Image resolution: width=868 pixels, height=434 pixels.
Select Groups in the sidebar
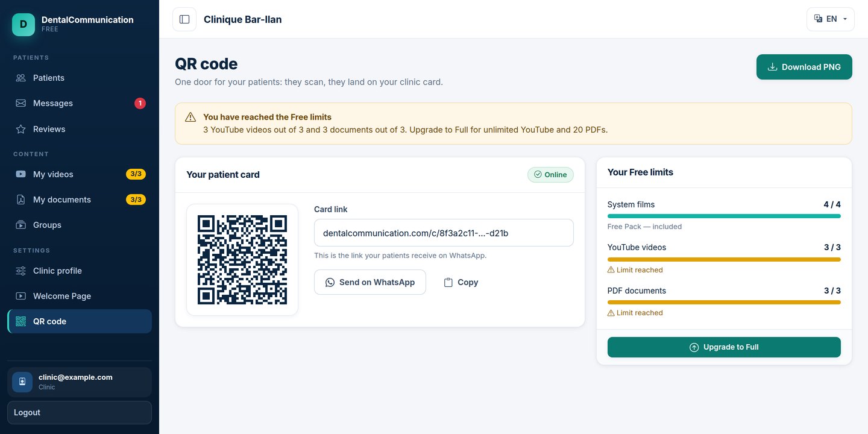click(80, 225)
